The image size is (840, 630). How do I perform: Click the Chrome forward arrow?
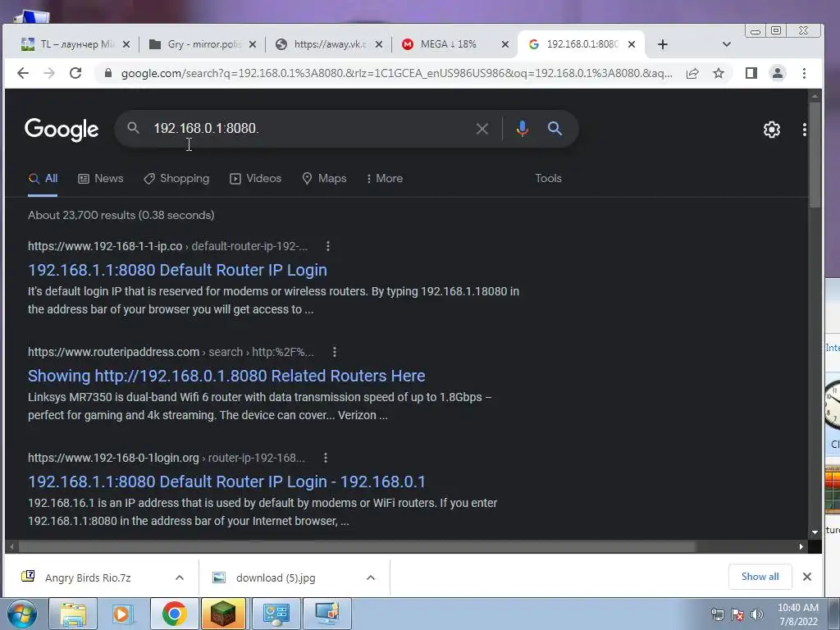click(x=48, y=73)
